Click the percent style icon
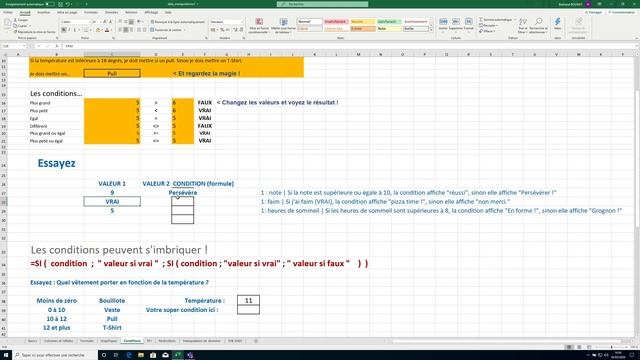 [222, 30]
